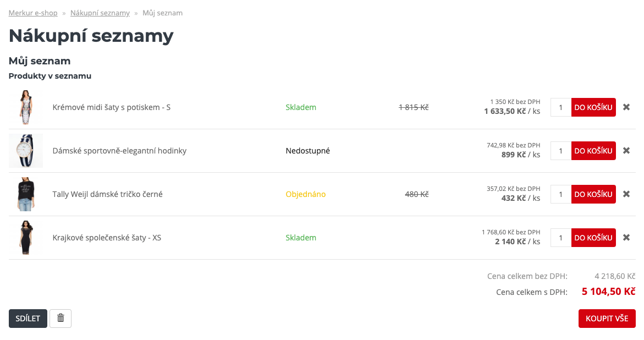Open the Krajkové black dress thumbnail

pos(26,238)
